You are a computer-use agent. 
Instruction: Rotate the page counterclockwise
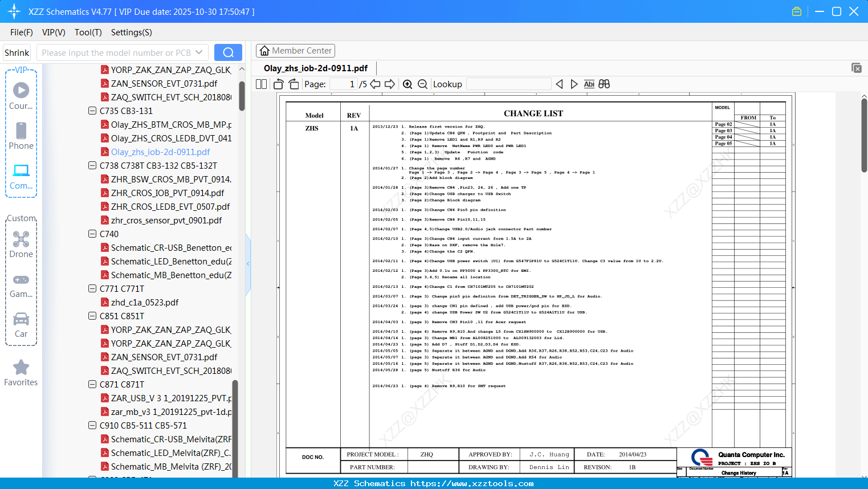coord(279,84)
